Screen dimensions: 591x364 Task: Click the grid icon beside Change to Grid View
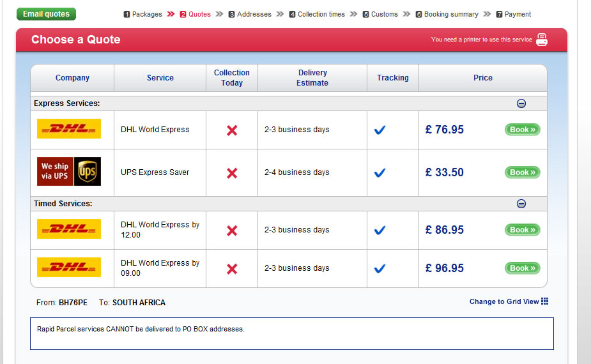(545, 301)
